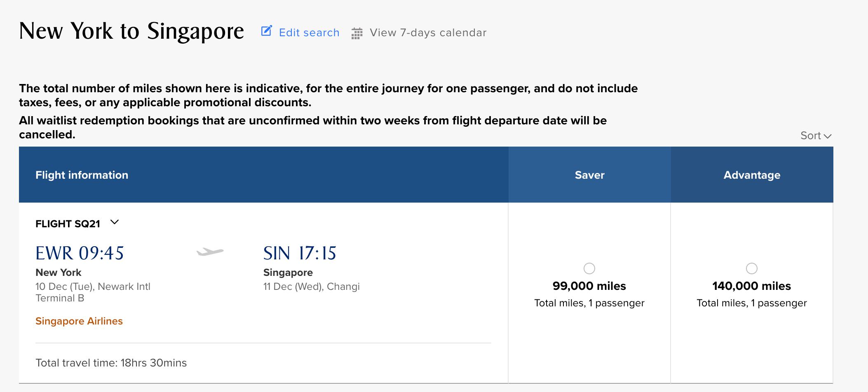Click the SIN 17:15 arrival time
Screen dimensions: 868x392
click(300, 253)
